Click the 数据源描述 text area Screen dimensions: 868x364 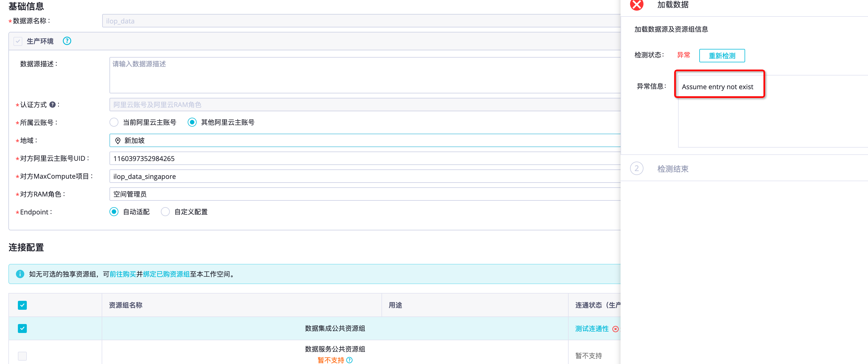365,75
